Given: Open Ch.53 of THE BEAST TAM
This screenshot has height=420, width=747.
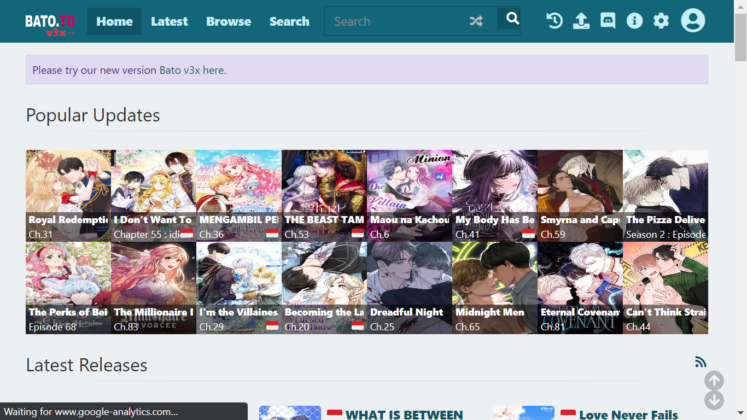Looking at the screenshot, I should (x=296, y=234).
